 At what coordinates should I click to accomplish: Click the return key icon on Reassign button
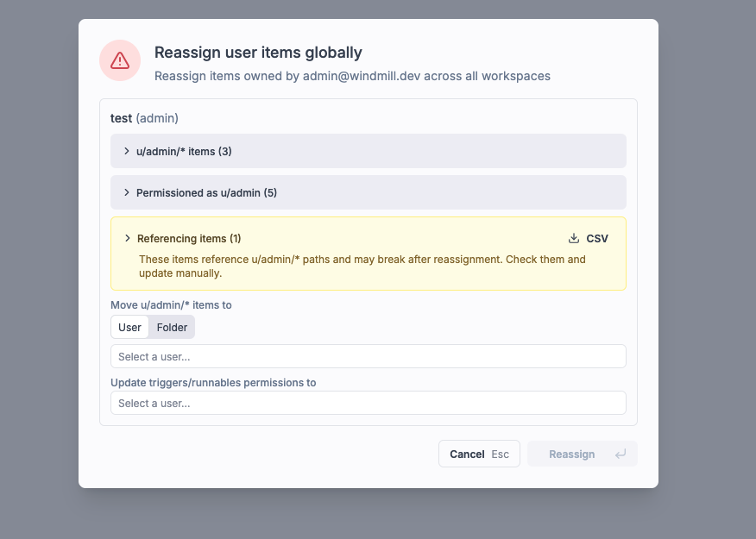621,454
